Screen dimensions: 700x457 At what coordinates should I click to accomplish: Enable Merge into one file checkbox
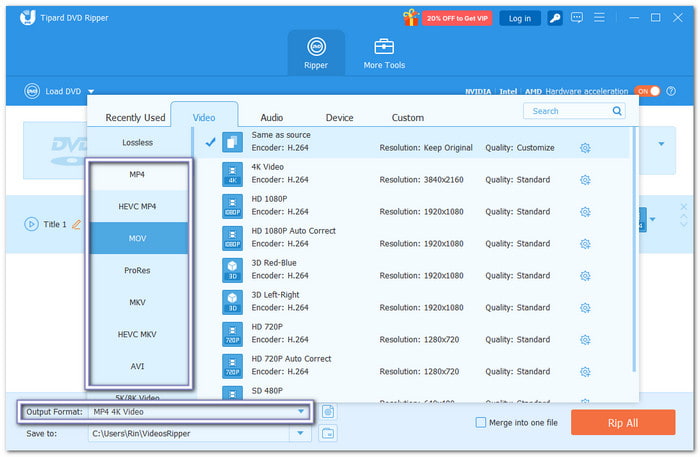[x=481, y=422]
